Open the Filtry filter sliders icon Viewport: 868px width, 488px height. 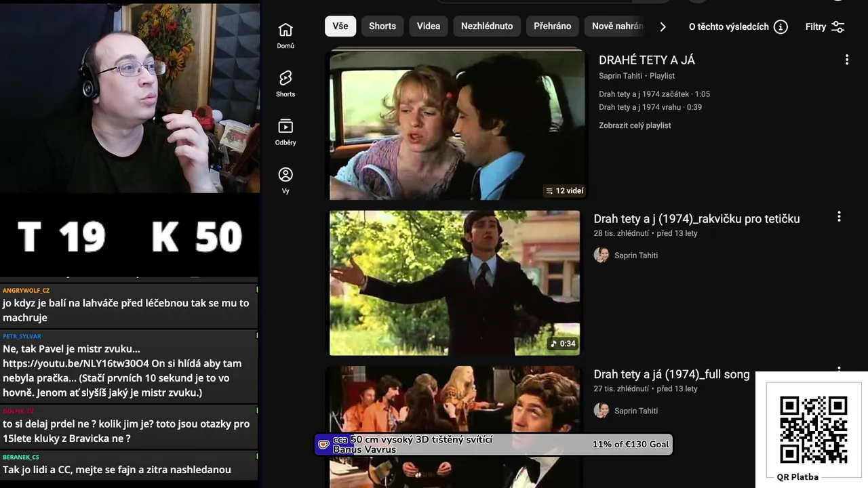click(838, 26)
